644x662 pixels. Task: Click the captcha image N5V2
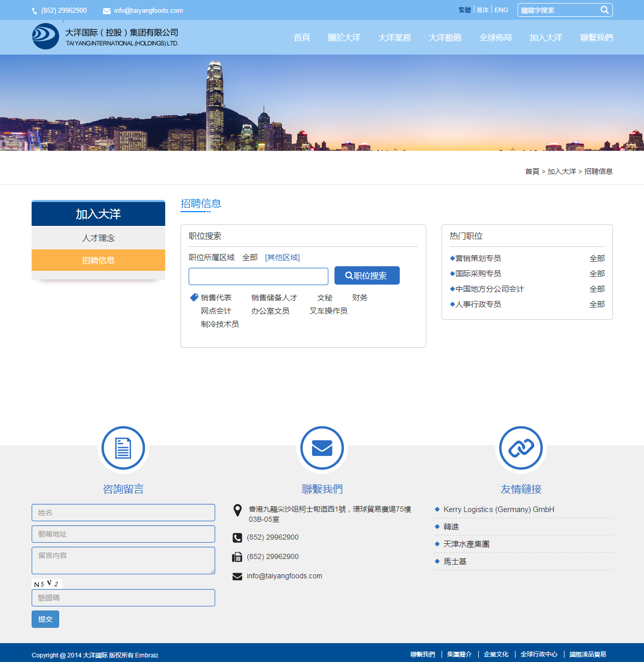[x=46, y=583]
